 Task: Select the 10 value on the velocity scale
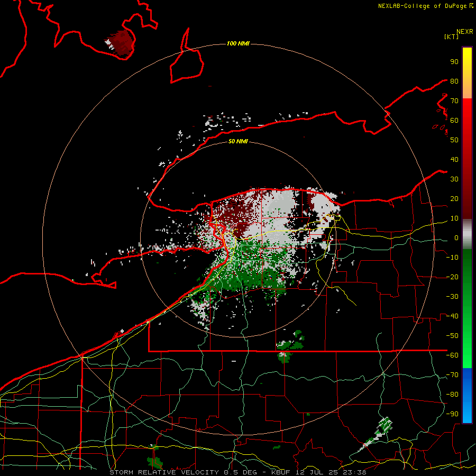pos(454,218)
